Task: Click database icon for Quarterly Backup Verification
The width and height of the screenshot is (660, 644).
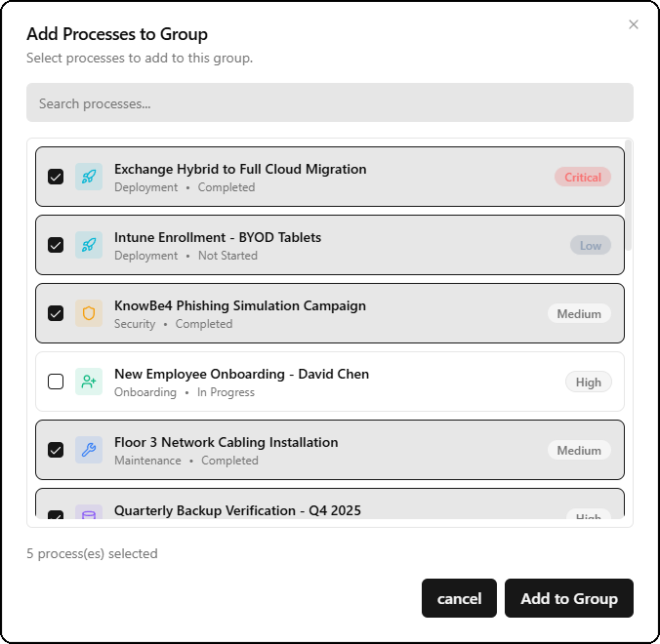Action: tap(89, 514)
